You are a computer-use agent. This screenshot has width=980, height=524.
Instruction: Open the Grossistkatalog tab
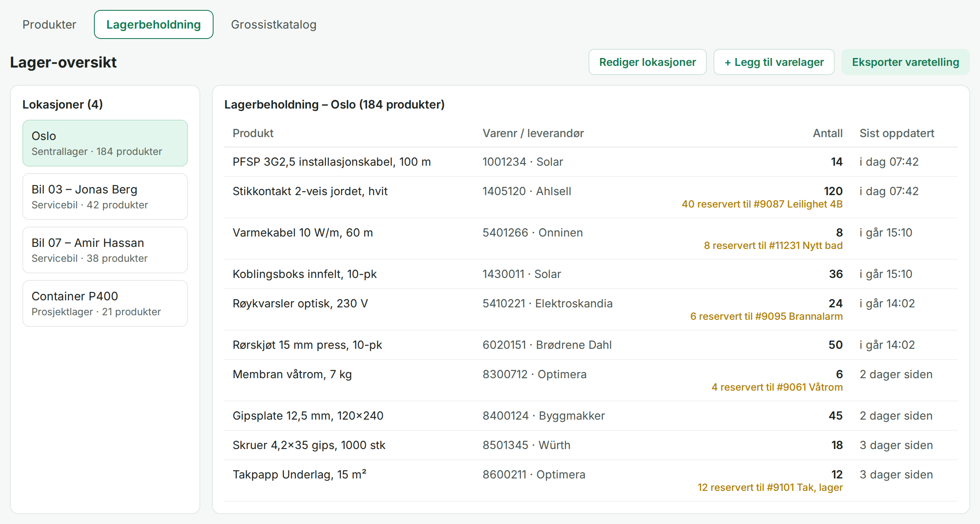tap(274, 24)
